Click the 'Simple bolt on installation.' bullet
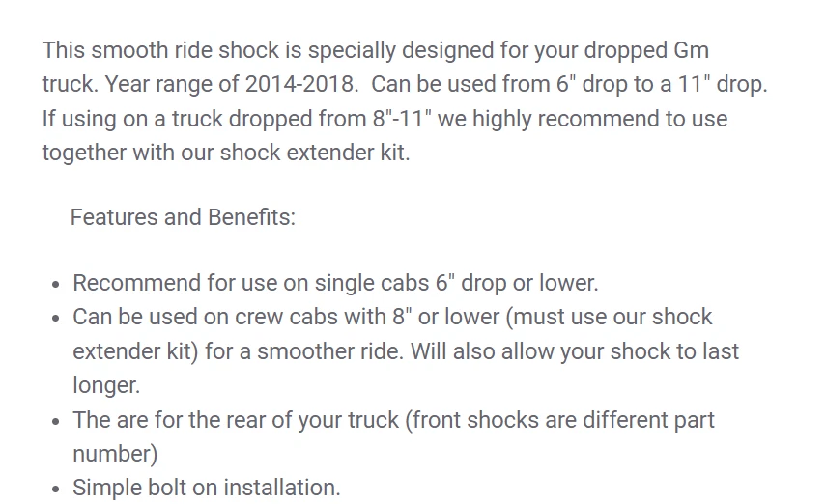The width and height of the screenshot is (826, 504). pos(207,488)
